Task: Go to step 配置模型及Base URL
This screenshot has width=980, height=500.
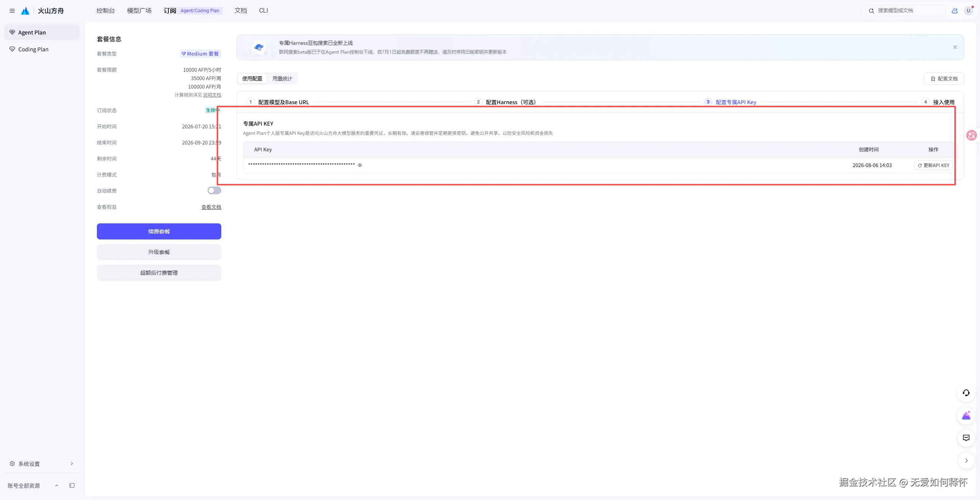Action: 278,102
